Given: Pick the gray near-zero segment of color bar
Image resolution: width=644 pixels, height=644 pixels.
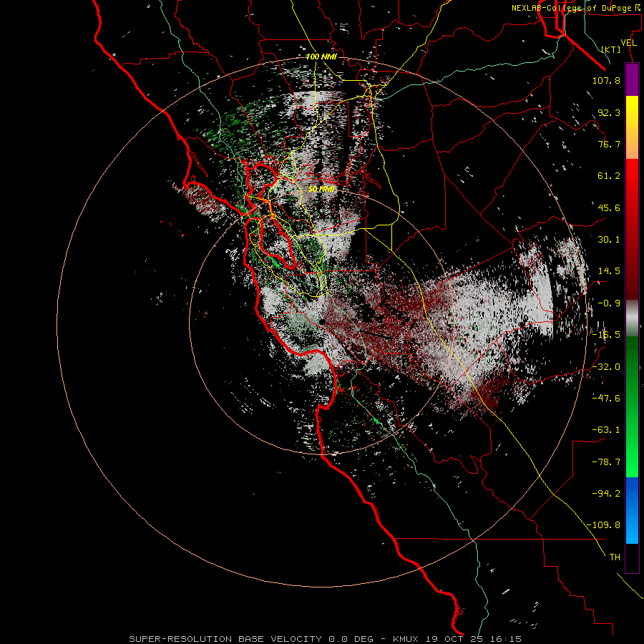Looking at the screenshot, I should (632, 318).
